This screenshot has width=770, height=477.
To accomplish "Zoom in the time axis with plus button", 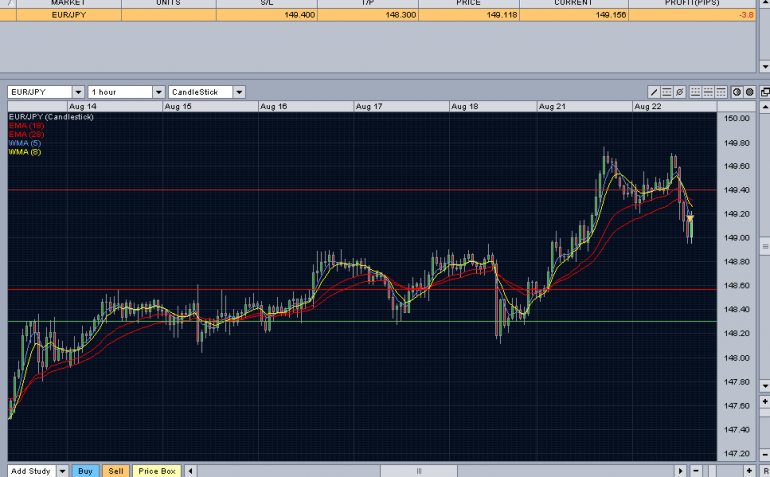I will [x=749, y=471].
